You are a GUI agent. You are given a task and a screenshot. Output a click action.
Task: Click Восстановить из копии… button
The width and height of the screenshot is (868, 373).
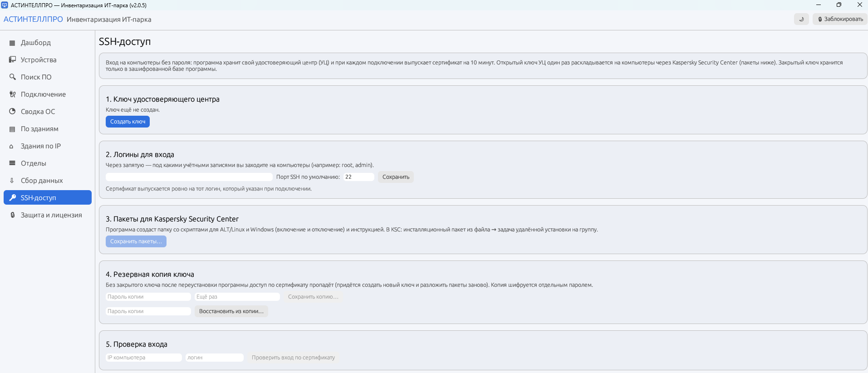[x=231, y=311]
